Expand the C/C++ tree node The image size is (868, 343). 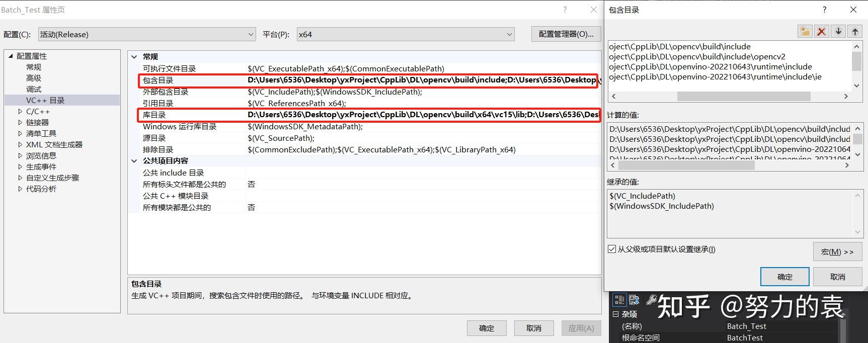tap(20, 111)
